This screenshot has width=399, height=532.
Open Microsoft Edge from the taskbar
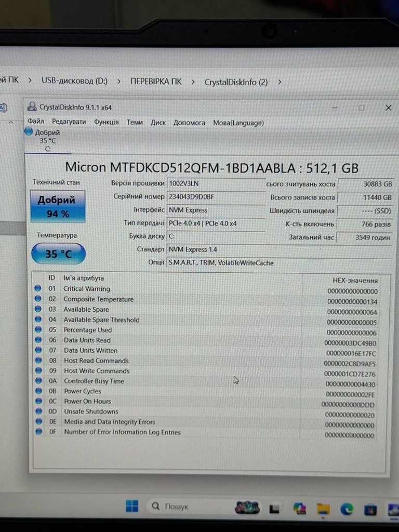pos(347,509)
